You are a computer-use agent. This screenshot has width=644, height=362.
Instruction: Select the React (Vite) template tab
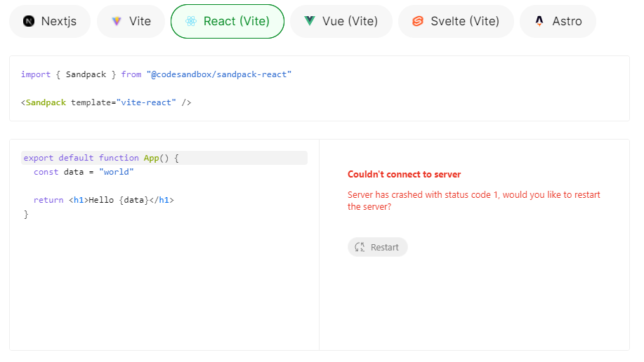coord(228,21)
